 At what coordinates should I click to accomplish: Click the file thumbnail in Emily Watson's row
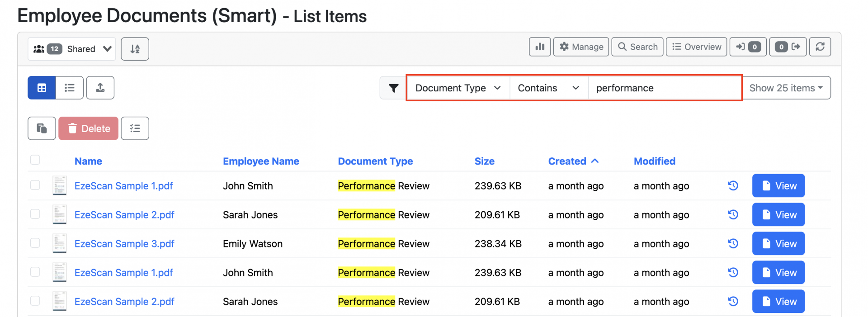[x=59, y=243]
